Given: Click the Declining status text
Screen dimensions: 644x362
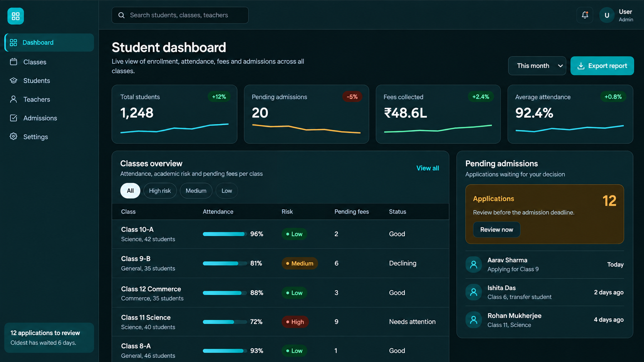Looking at the screenshot, I should click(402, 264).
